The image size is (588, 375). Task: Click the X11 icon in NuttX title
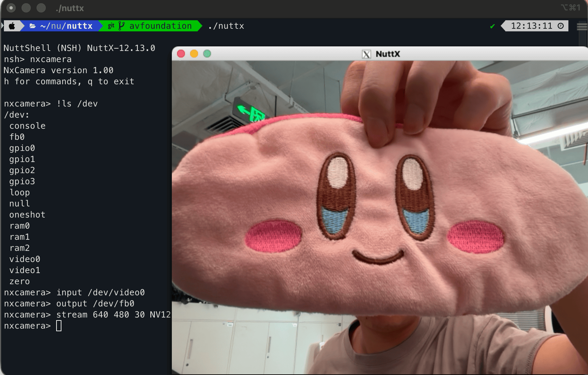(367, 54)
